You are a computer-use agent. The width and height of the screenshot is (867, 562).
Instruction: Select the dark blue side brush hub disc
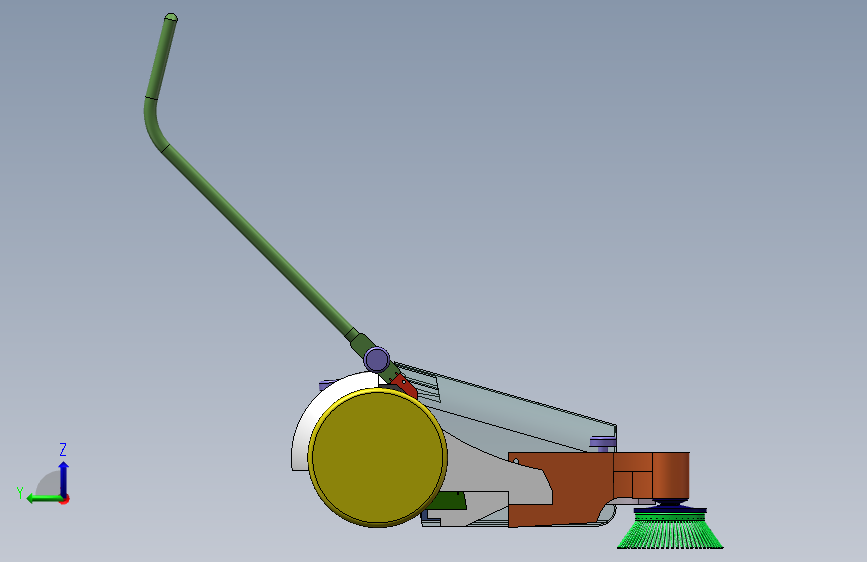click(670, 510)
